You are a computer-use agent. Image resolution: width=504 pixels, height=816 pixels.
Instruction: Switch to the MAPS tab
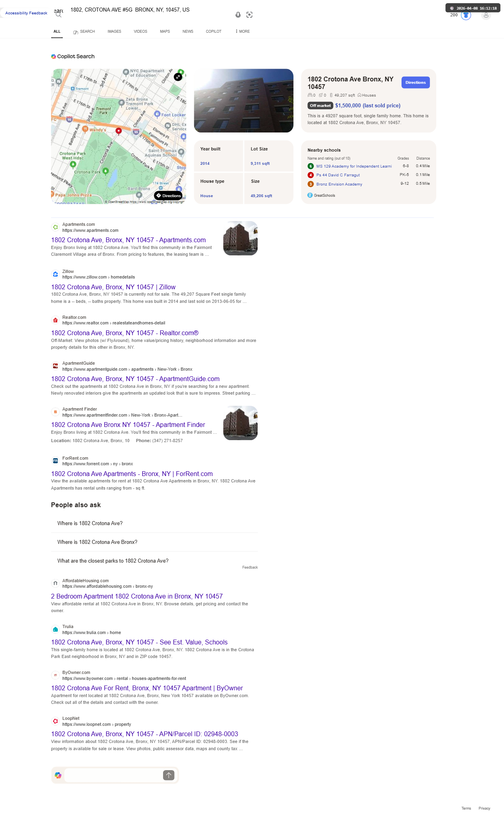coord(165,32)
